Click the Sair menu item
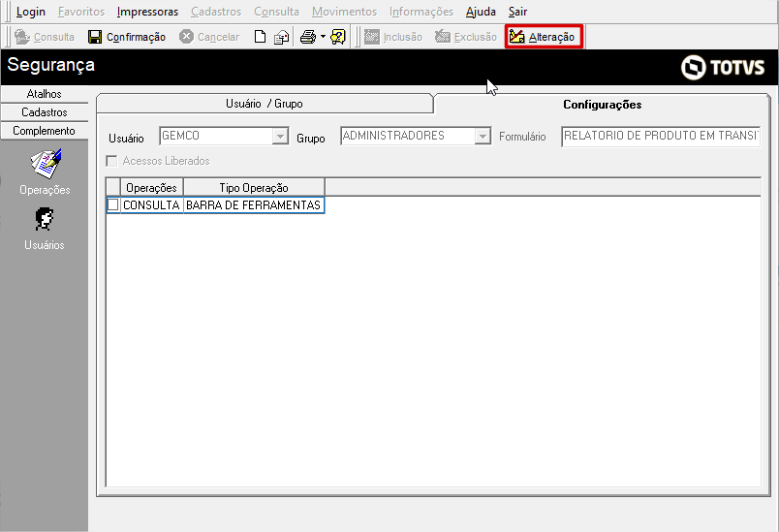779x532 pixels. (517, 12)
